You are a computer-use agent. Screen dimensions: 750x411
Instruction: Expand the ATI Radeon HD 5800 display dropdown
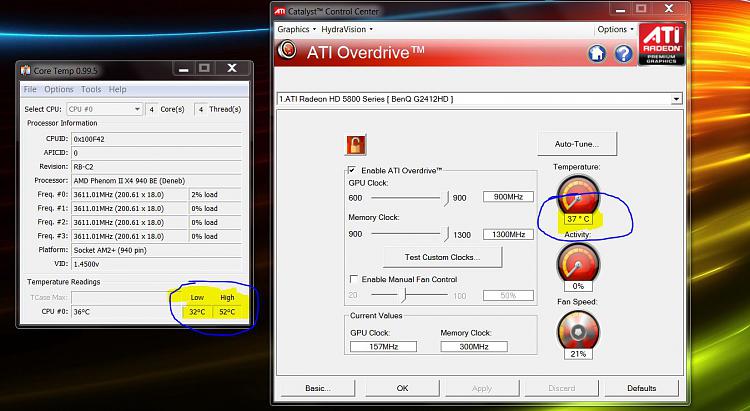click(676, 99)
